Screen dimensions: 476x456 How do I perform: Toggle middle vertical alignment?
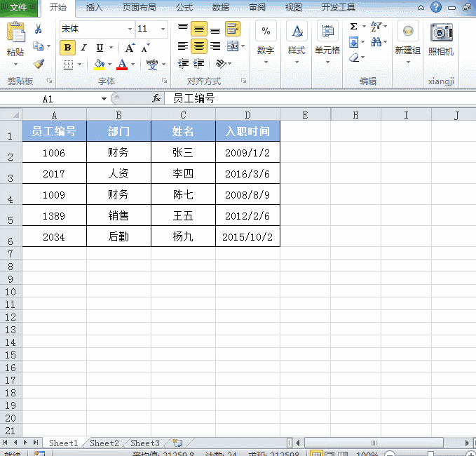pos(199,29)
